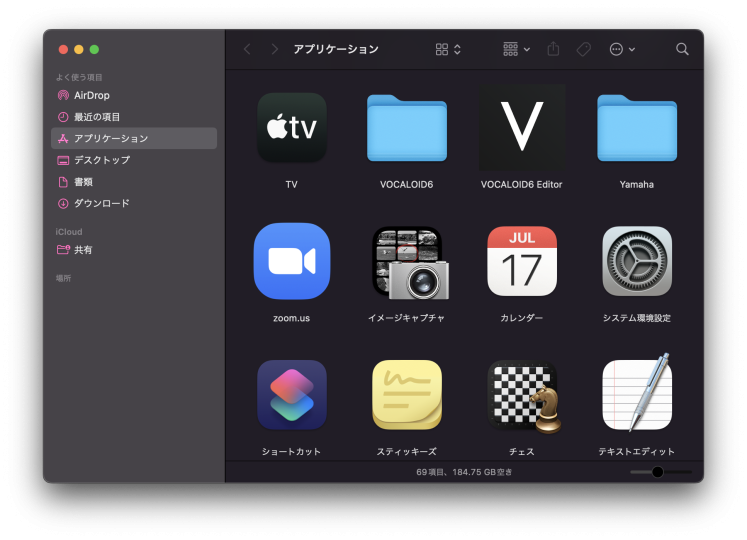Viewport: 747px width, 540px height.
Task: Click the iCloud sidebar section header
Action: tap(69, 232)
